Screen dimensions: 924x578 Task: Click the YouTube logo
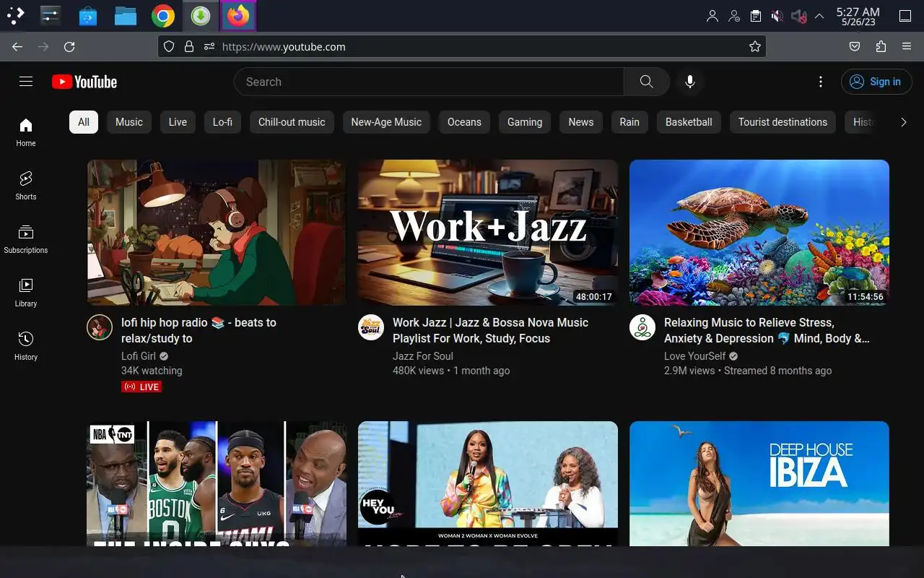coord(84,82)
